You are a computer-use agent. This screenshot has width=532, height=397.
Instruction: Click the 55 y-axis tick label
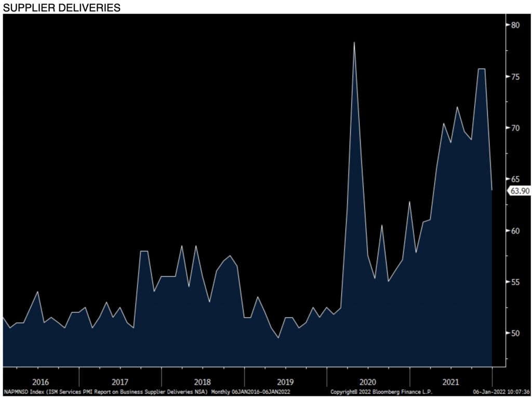(x=515, y=282)
